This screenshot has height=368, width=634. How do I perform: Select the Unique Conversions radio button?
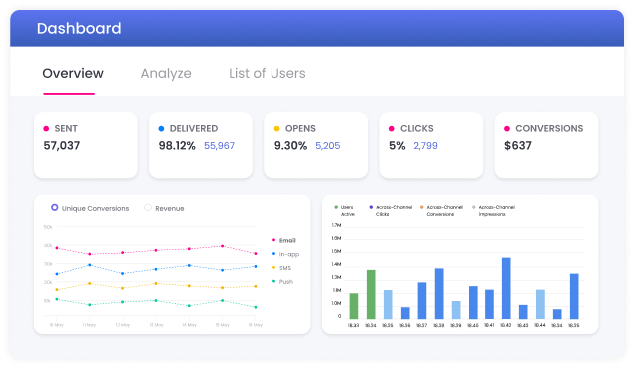pos(55,207)
